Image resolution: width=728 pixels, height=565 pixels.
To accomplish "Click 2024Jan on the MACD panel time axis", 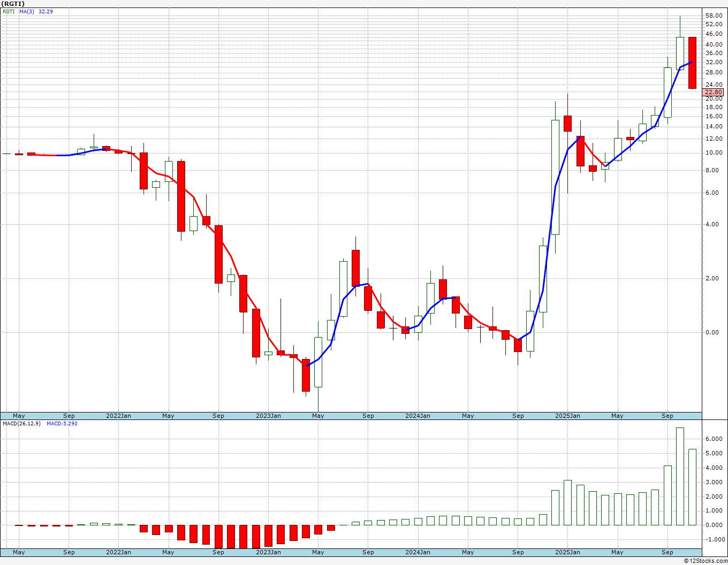I will click(x=418, y=552).
